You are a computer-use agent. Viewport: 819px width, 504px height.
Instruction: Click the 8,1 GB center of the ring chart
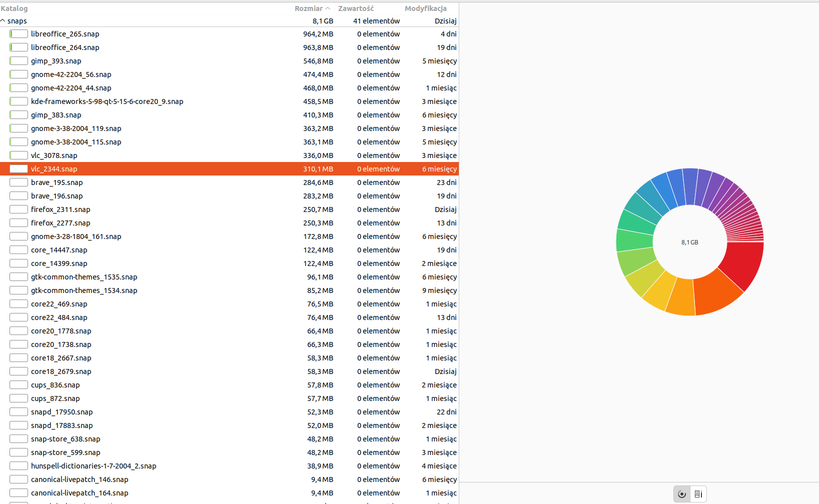coord(689,242)
